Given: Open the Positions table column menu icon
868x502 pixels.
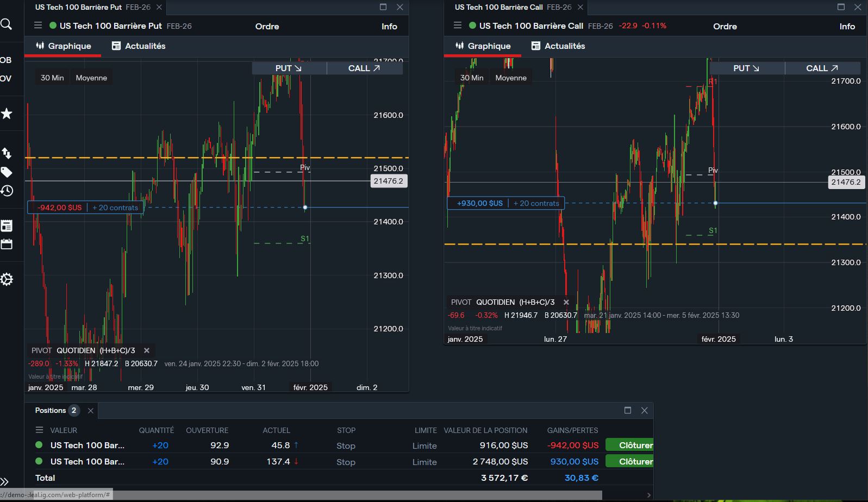Looking at the screenshot, I should point(39,430).
